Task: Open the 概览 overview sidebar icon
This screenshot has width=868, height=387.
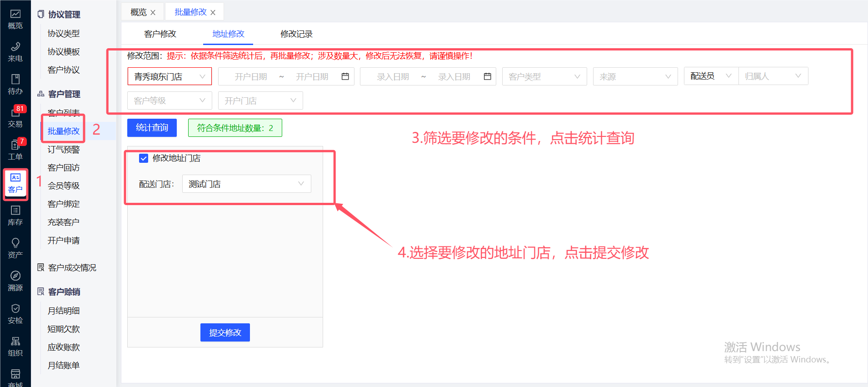Action: pyautogui.click(x=15, y=19)
